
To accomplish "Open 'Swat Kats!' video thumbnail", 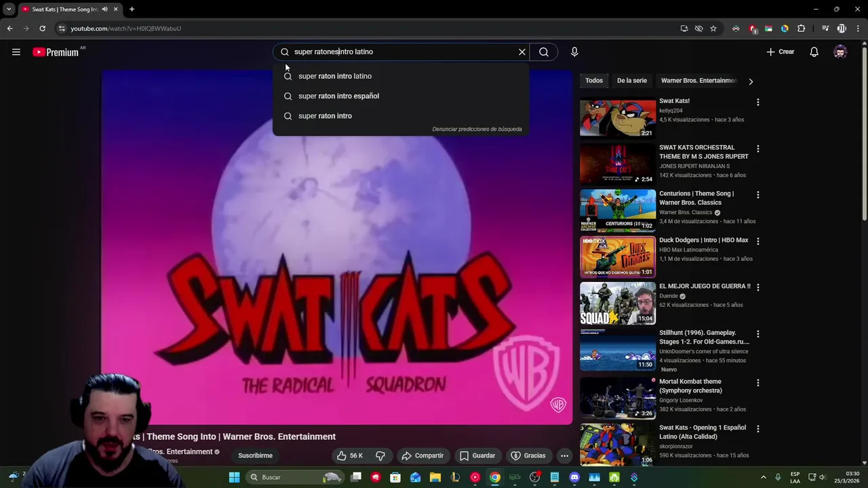I will [618, 118].
